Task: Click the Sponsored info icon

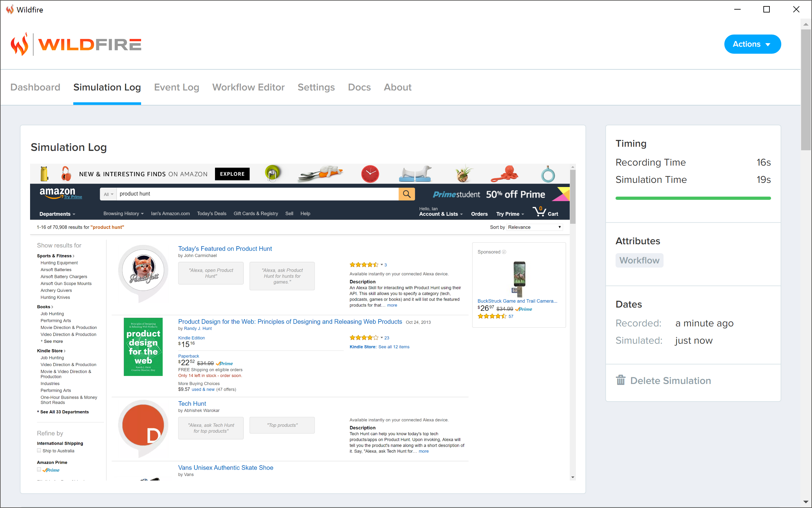Action: click(x=504, y=252)
